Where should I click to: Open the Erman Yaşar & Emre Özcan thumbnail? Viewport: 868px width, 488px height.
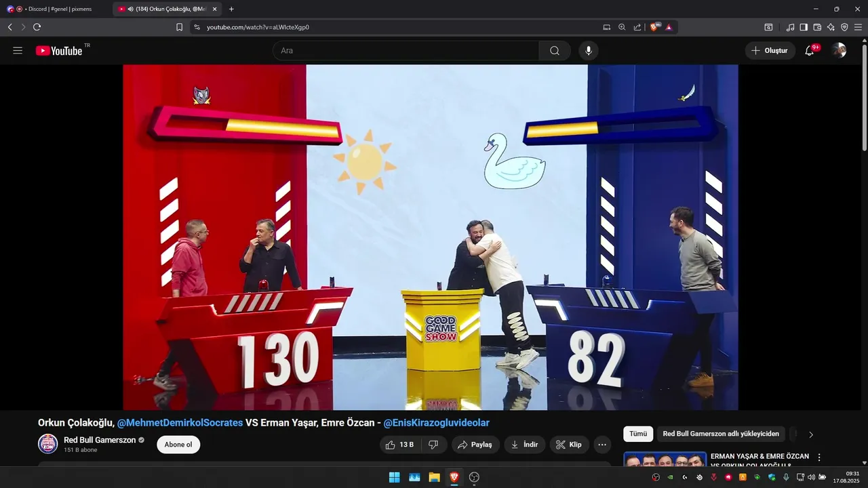click(x=665, y=460)
